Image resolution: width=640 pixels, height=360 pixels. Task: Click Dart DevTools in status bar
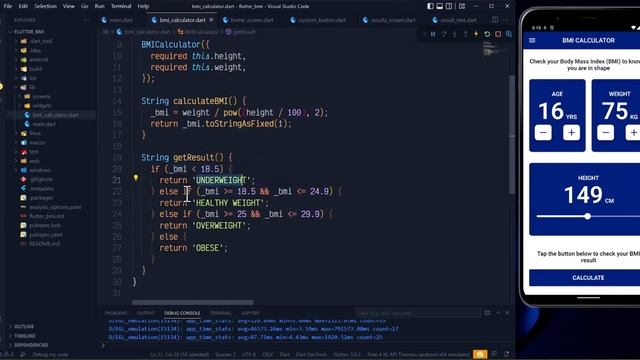(x=311, y=355)
